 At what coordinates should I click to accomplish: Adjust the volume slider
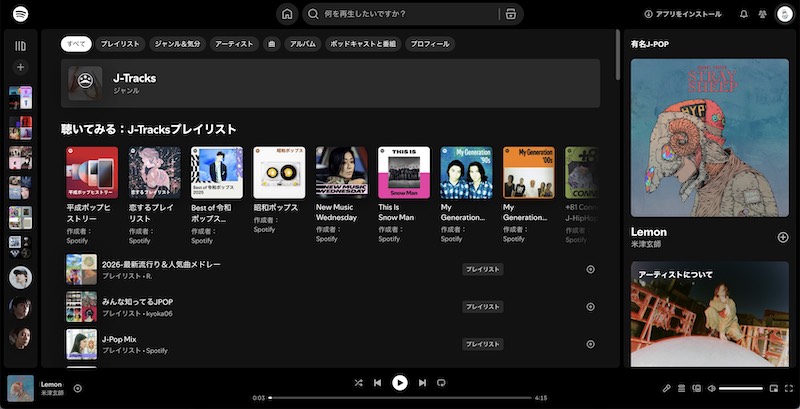(741, 388)
